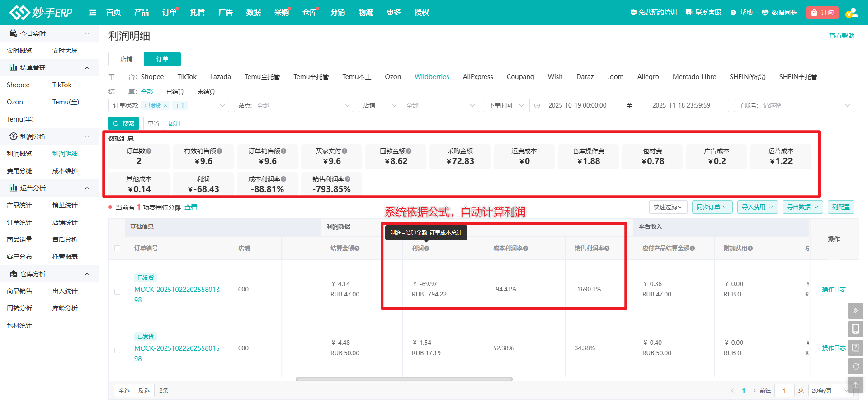Remove the 已发货 tag from order status filter
The width and height of the screenshot is (868, 404).
[165, 105]
